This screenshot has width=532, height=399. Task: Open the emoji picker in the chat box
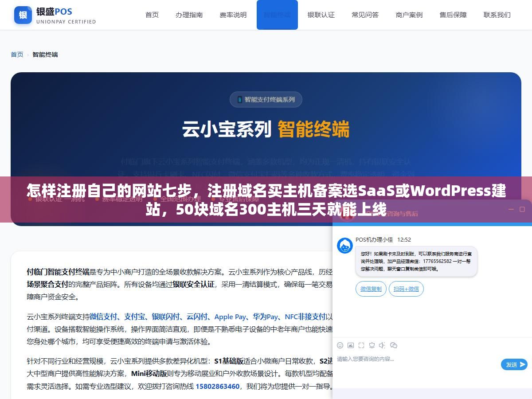(340, 345)
